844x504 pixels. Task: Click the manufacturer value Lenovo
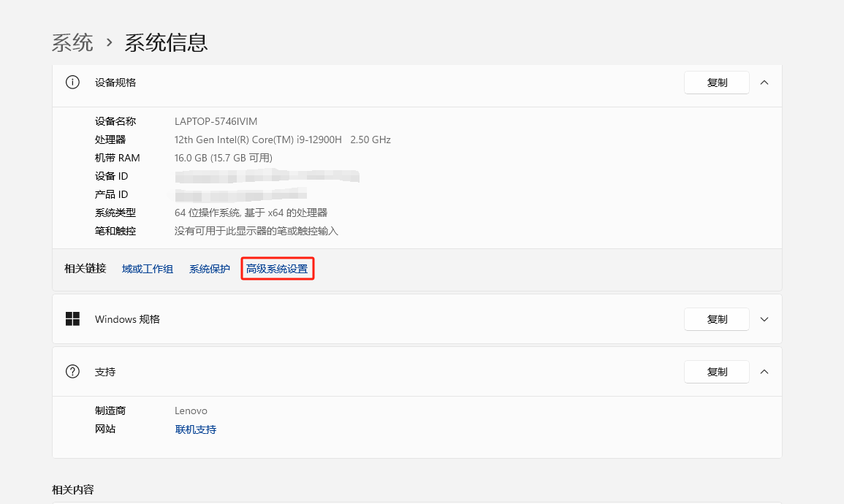tap(191, 411)
